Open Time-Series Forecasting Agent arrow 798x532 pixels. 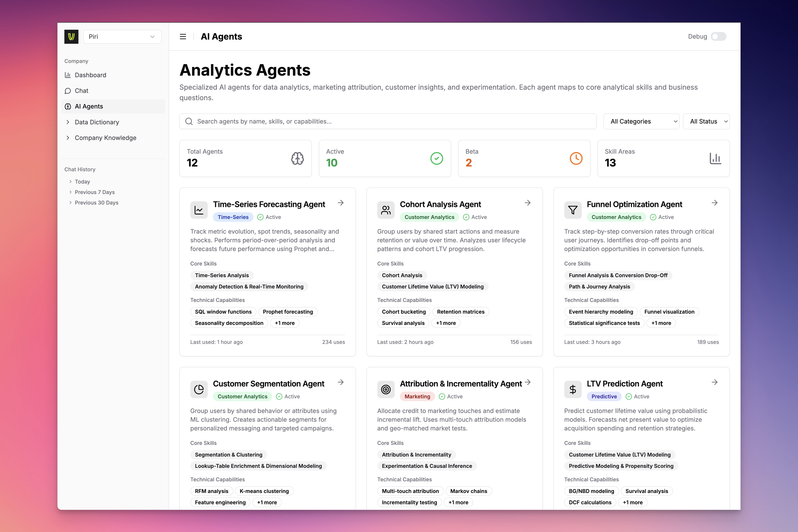tap(341, 203)
